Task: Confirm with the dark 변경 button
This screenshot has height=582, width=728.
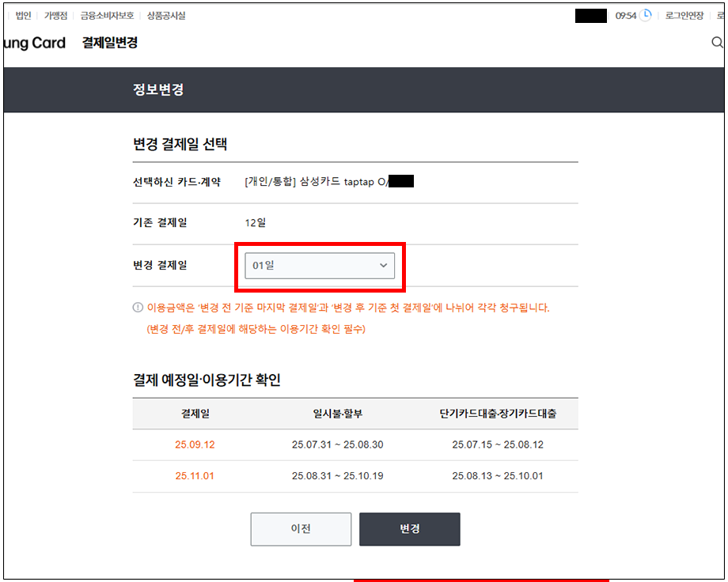Action: 409,529
